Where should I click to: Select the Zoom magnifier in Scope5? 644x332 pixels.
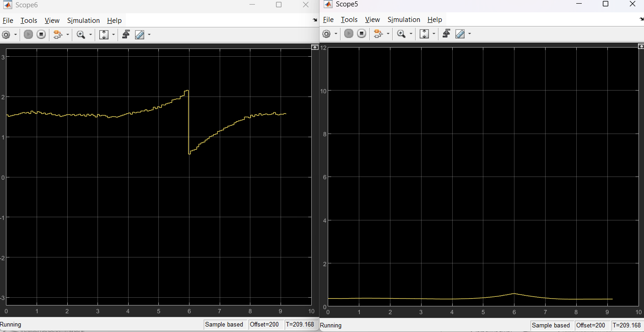click(401, 34)
